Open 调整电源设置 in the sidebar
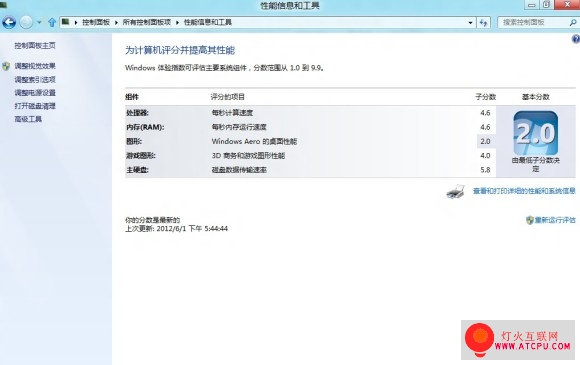580x365 pixels. point(35,93)
